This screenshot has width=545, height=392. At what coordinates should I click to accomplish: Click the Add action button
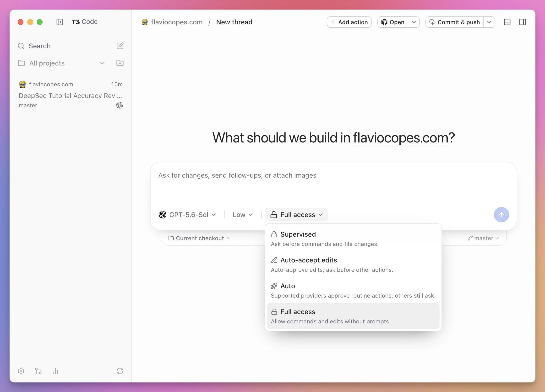click(x=349, y=22)
